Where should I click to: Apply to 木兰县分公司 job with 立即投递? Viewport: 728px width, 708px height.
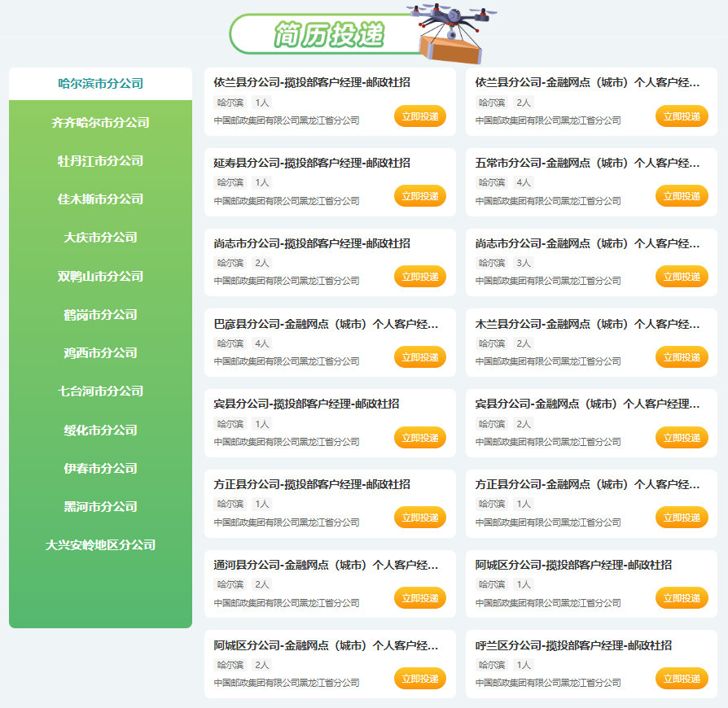682,357
